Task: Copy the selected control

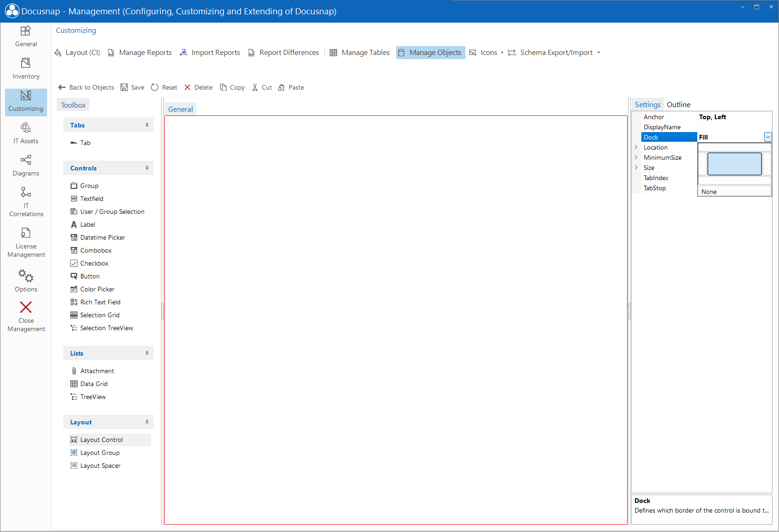Action: [x=233, y=87]
